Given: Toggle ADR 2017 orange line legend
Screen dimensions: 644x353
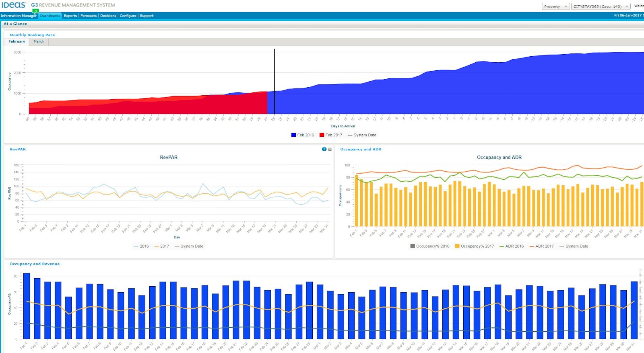Looking at the screenshot, I should click(542, 246).
